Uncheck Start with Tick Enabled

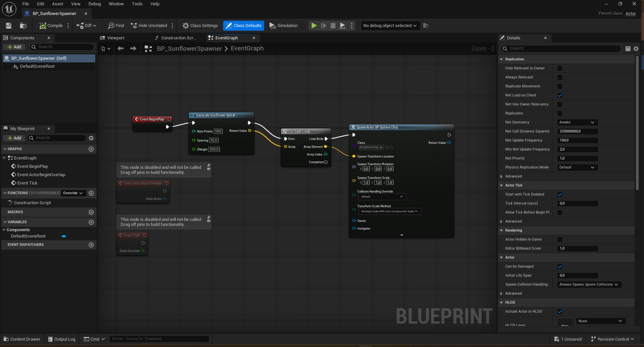[560, 195]
